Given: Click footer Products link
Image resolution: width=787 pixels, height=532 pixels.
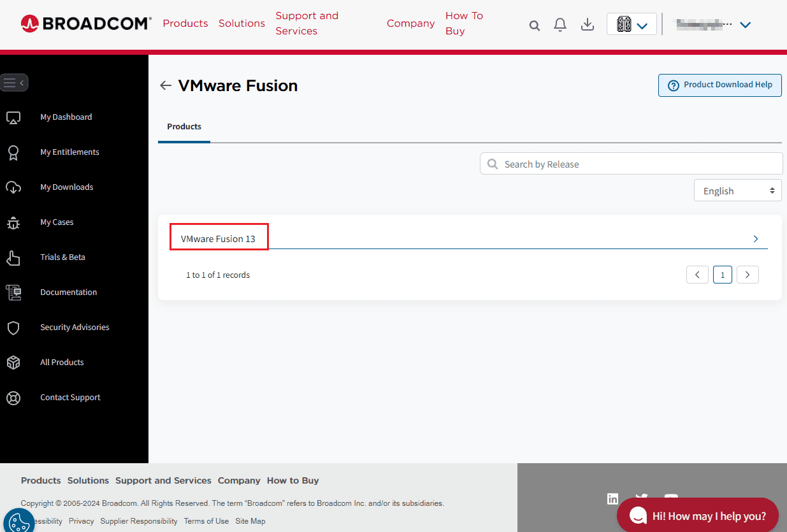Looking at the screenshot, I should 41,480.
